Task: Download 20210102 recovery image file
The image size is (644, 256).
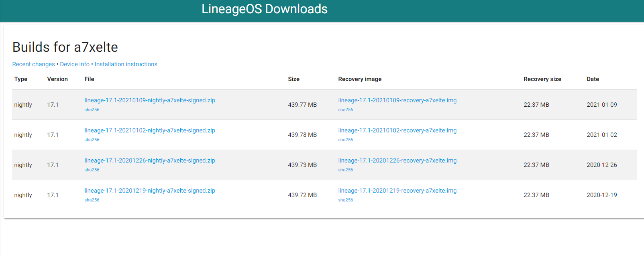Action: (397, 130)
